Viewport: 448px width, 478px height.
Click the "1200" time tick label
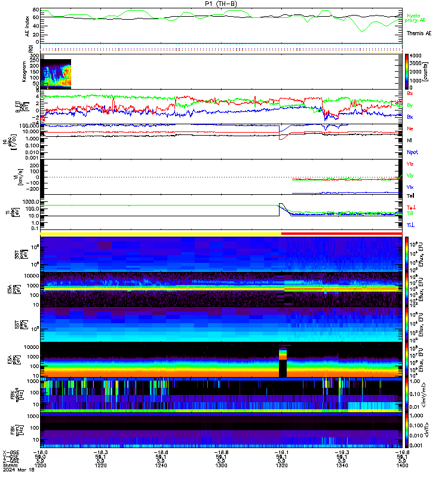pos(40,465)
